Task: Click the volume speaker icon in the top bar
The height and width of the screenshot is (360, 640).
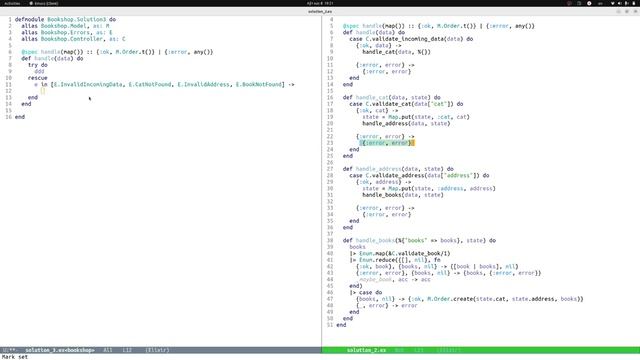Action: 620,3
